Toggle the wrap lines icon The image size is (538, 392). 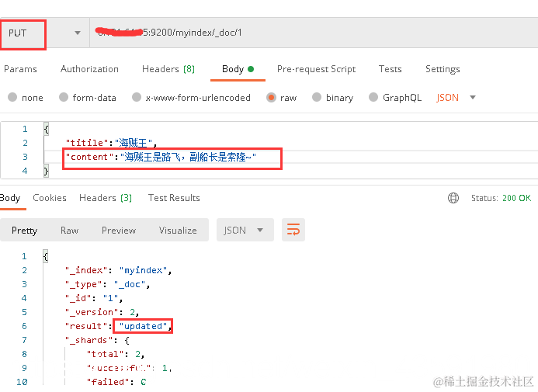click(293, 230)
